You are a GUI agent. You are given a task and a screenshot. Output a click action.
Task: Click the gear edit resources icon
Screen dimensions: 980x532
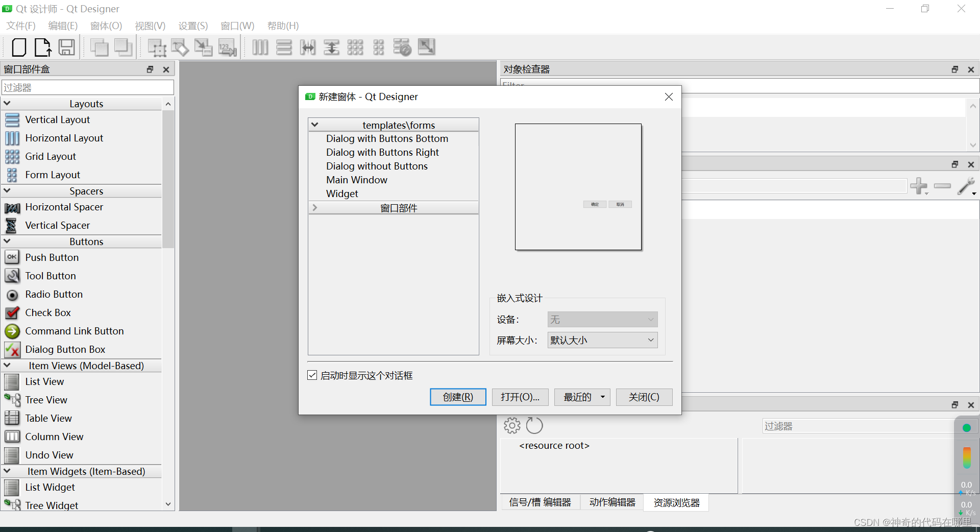point(512,425)
